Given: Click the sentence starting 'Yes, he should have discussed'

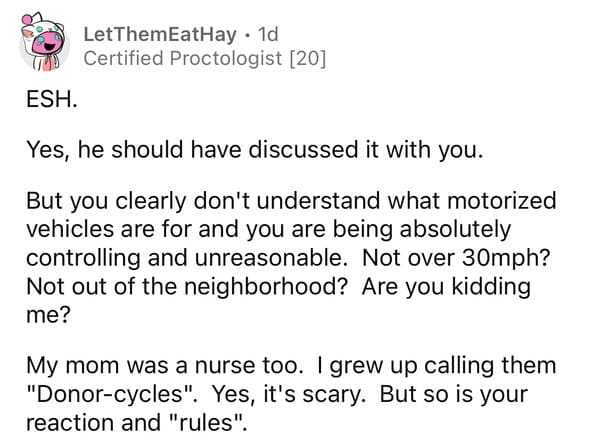Looking at the screenshot, I should tap(255, 149).
